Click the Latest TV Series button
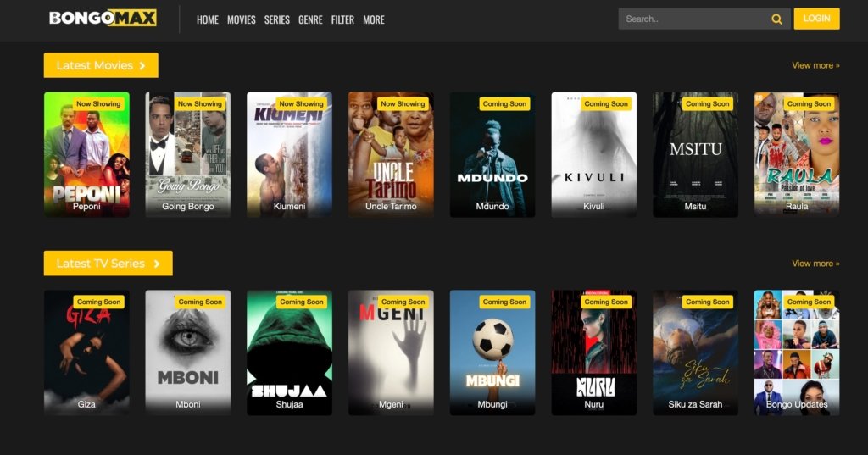This screenshot has height=455, width=868. [x=108, y=264]
